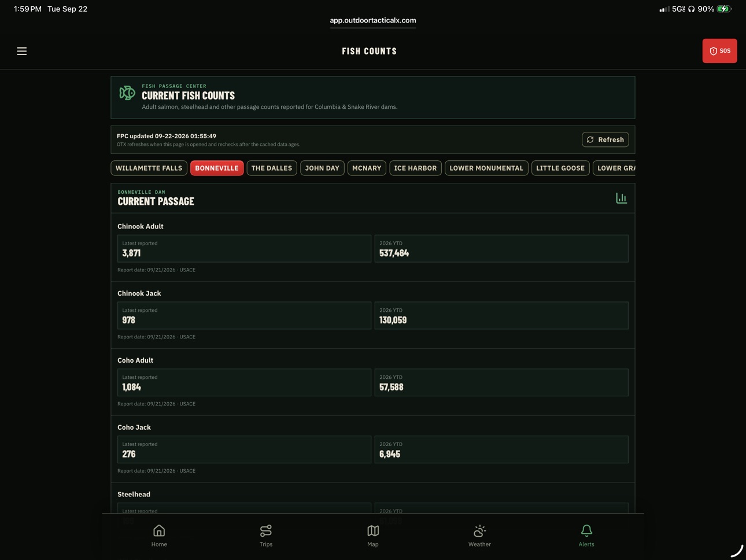Screen dimensions: 746x560
Task: Switch to The Dalles dam tab
Action: [x=272, y=168]
